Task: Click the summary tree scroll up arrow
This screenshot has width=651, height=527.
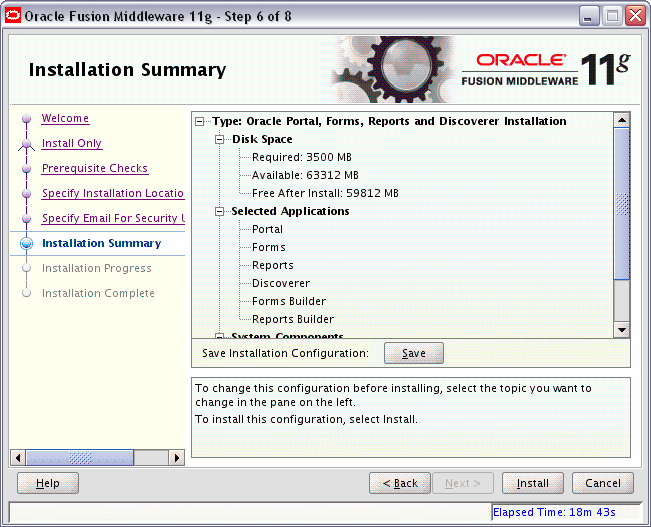Action: 622,120
